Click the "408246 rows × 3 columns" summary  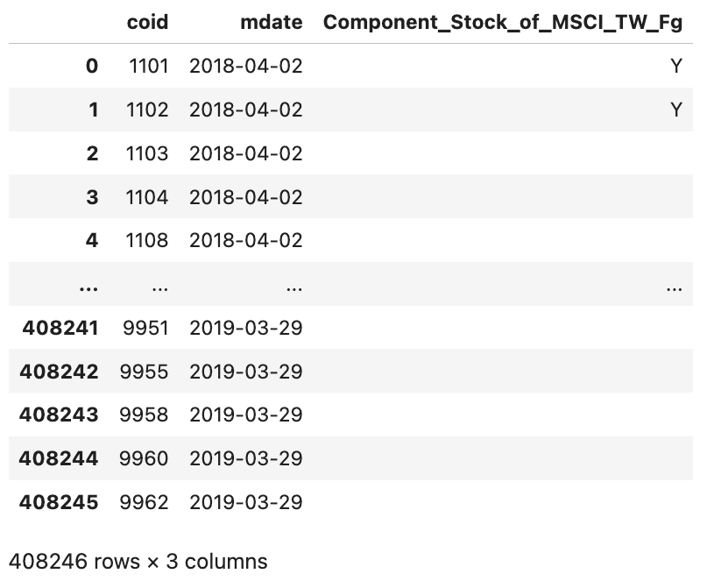click(137, 561)
